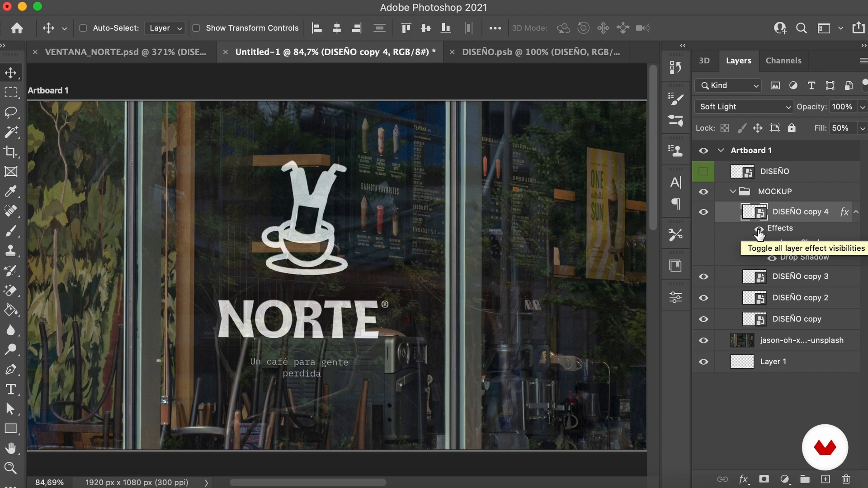Open the Soft Light blend mode dropdown

click(744, 107)
